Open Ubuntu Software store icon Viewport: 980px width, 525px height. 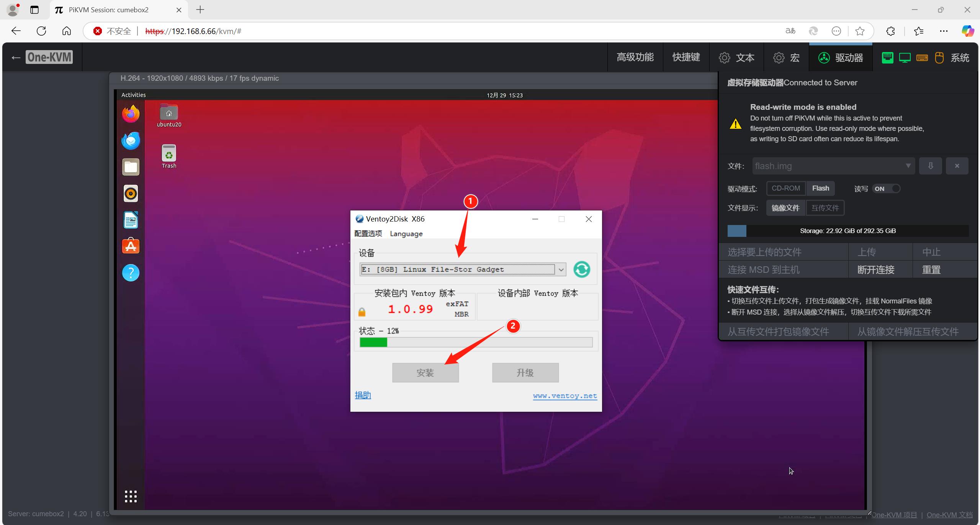[131, 246]
